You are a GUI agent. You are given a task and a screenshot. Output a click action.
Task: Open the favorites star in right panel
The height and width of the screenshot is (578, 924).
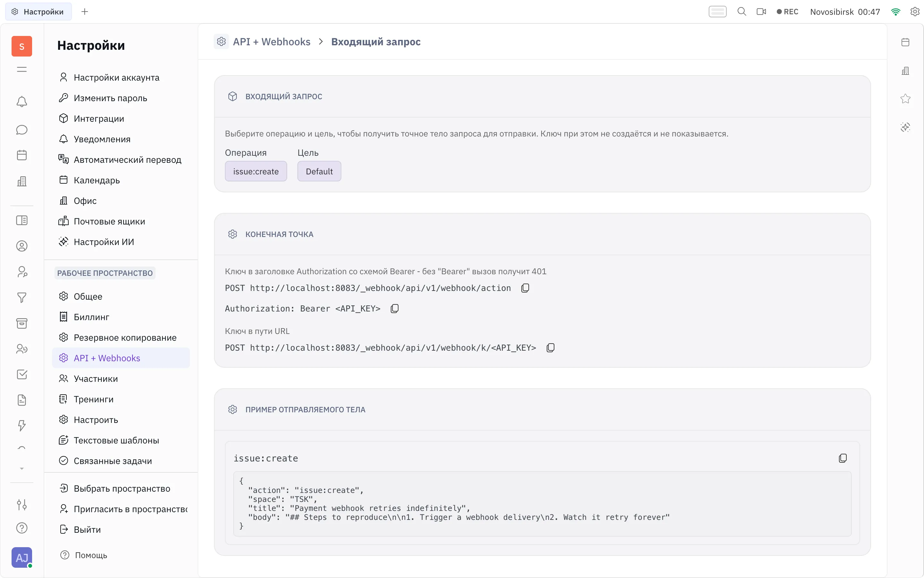(x=905, y=99)
